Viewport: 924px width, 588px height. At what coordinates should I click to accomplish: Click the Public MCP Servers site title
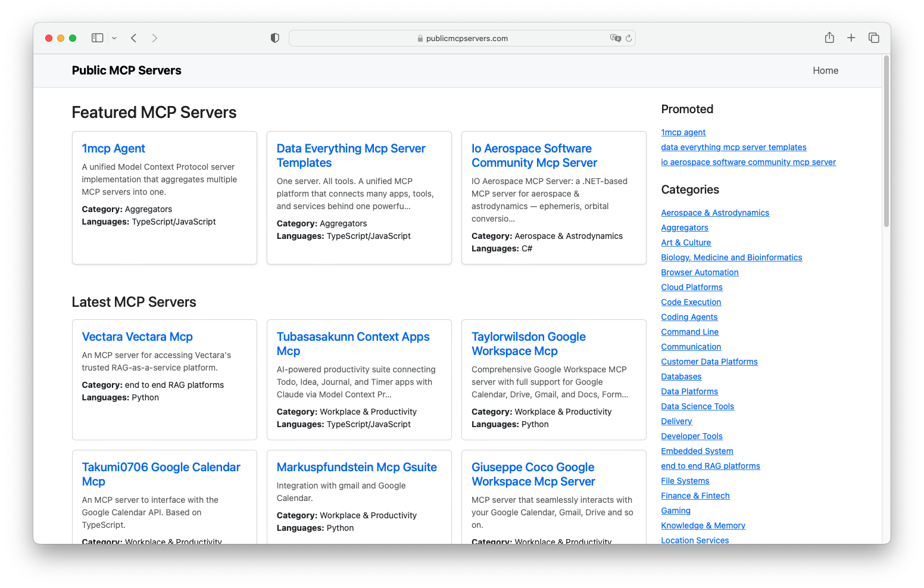(126, 70)
